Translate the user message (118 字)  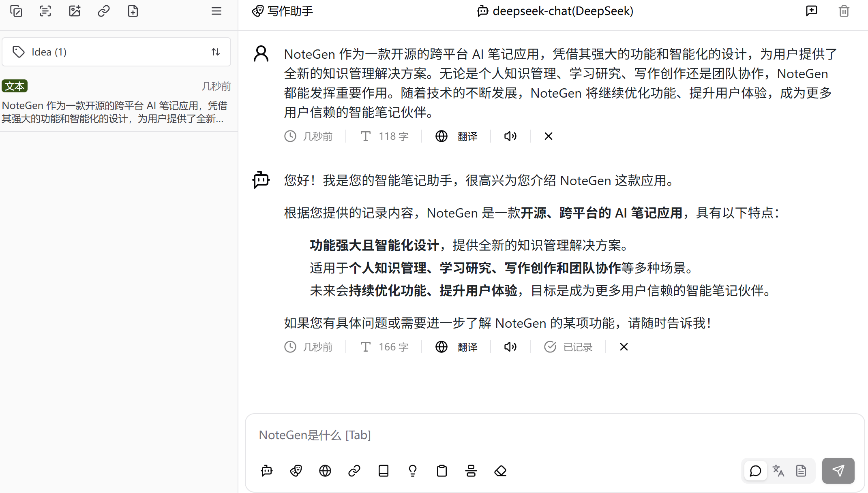click(x=457, y=137)
